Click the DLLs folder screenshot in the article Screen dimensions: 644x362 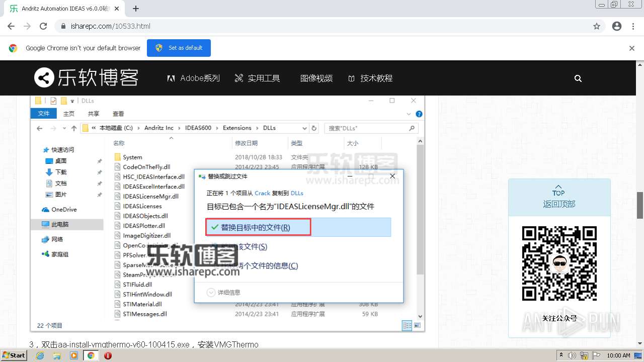coord(227,214)
